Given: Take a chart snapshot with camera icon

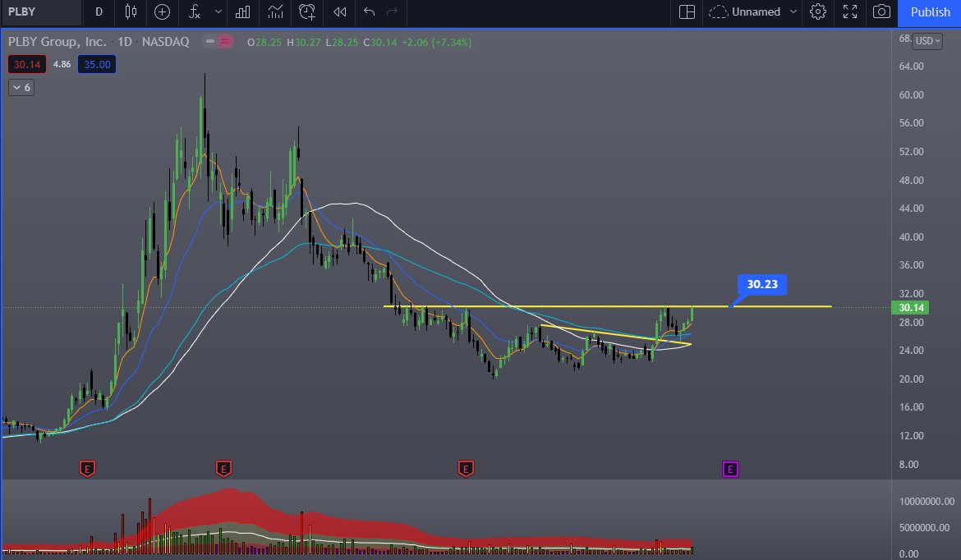Looking at the screenshot, I should [x=881, y=12].
